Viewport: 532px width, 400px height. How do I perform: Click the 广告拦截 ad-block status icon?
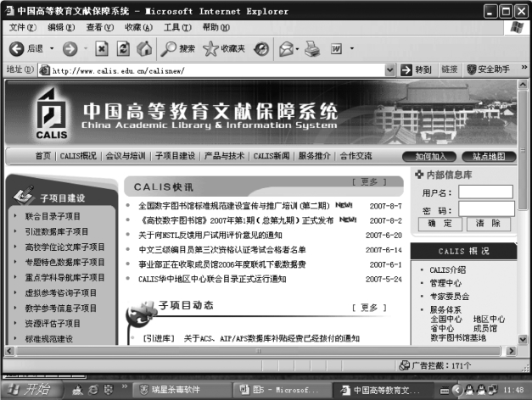(x=404, y=366)
